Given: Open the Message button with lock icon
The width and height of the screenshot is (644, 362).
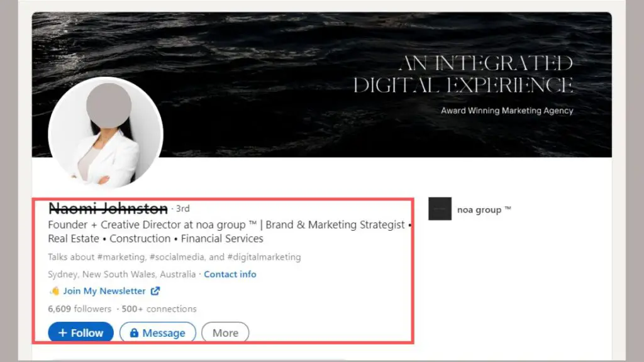Looking at the screenshot, I should pos(158,332).
